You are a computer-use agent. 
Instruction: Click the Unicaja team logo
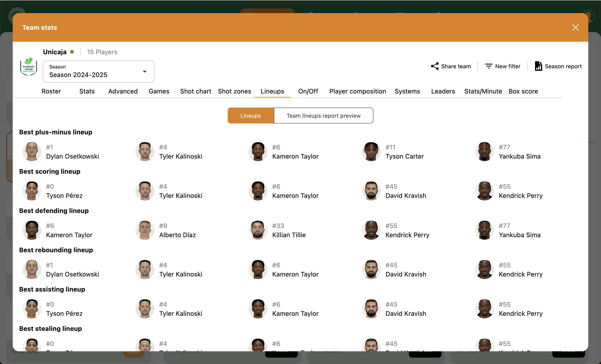(x=29, y=67)
